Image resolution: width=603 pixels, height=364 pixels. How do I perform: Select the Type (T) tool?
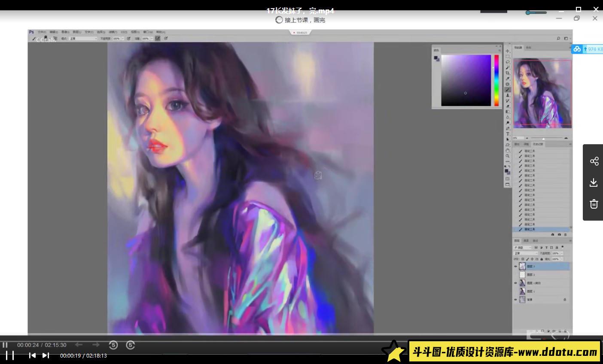pos(508,134)
